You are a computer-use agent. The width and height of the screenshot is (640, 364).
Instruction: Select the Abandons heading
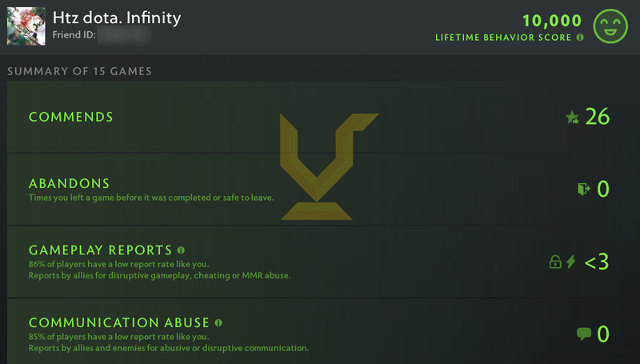(x=70, y=183)
